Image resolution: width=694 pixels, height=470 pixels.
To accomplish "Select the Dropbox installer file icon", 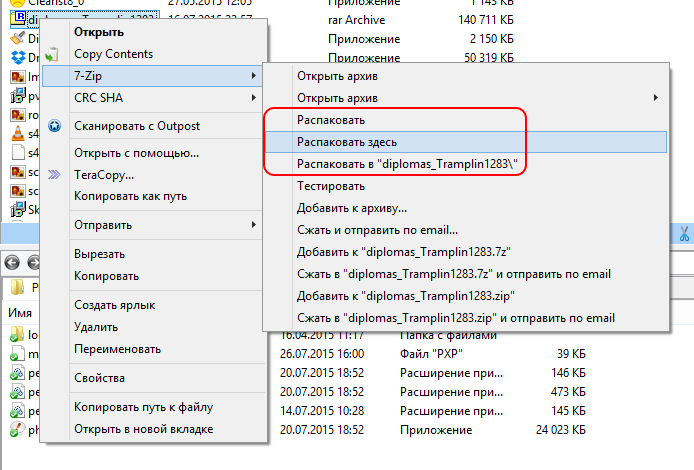I will [18, 58].
